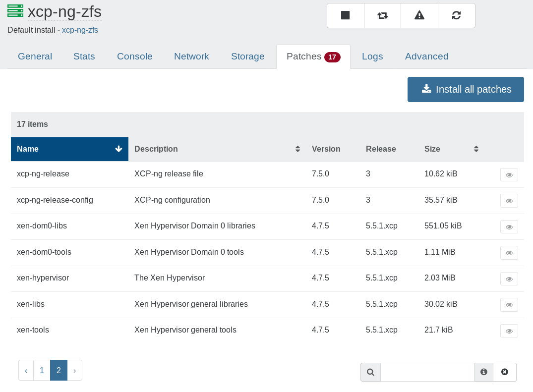Open the Console tab
533x392 pixels.
click(134, 56)
